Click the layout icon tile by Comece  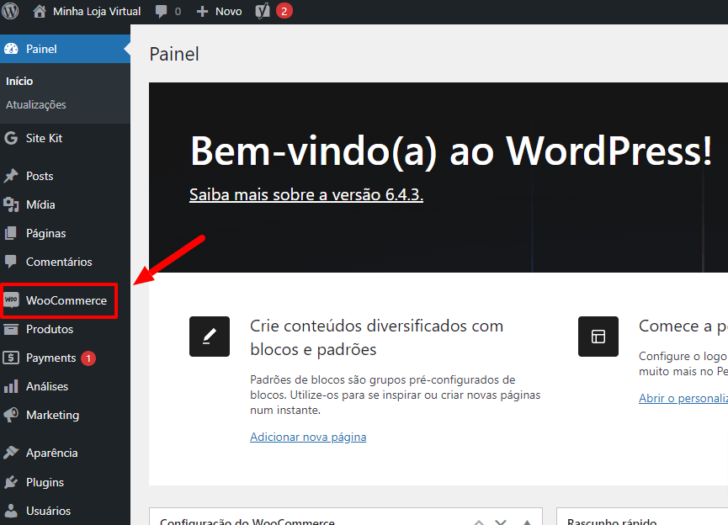pyautogui.click(x=598, y=337)
